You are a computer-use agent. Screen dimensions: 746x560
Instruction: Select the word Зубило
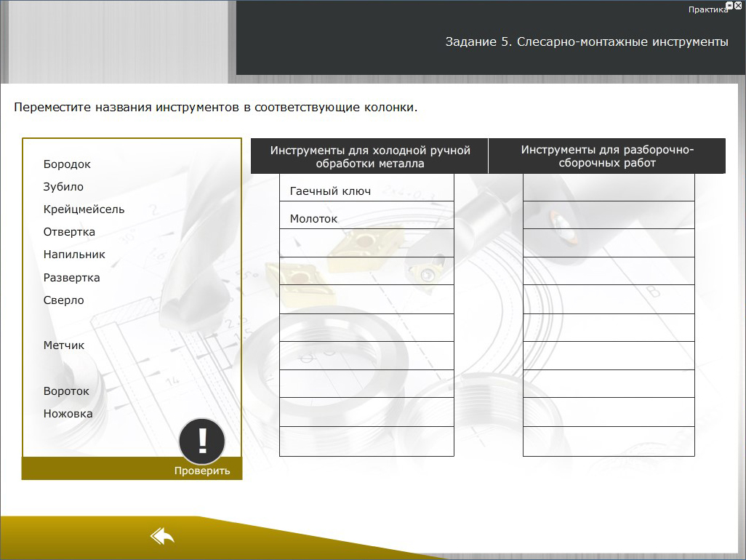[63, 187]
